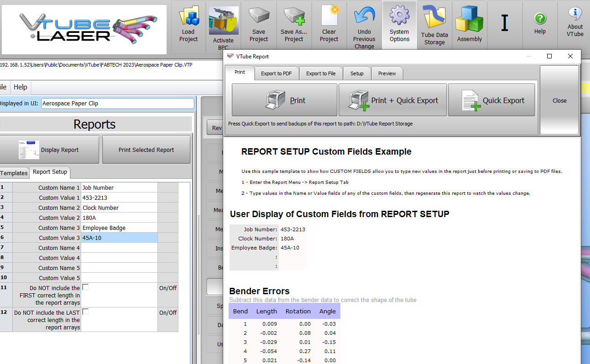Select the Print tab in VTube Report
This screenshot has height=364, width=590.
point(240,73)
